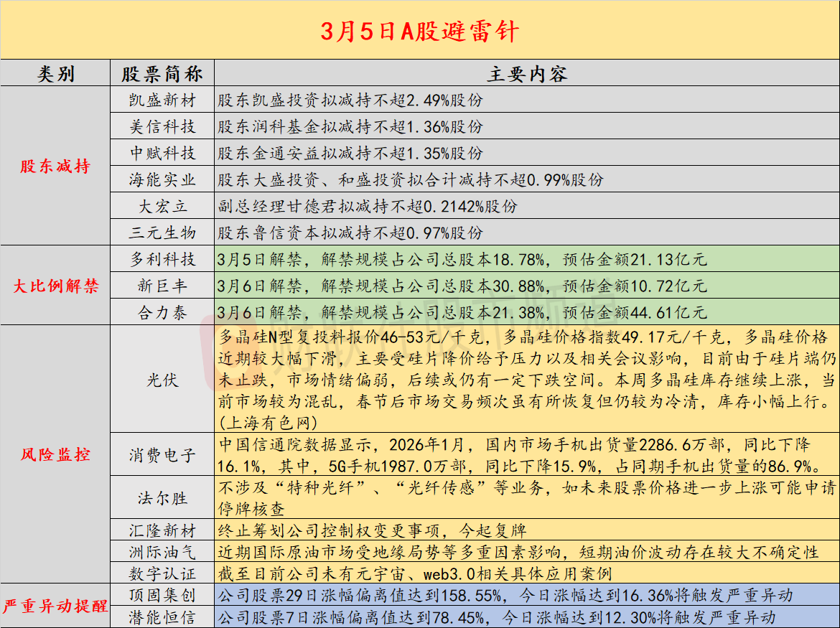
Task: Select the 法尔胜 stock cell
Action: (x=162, y=498)
